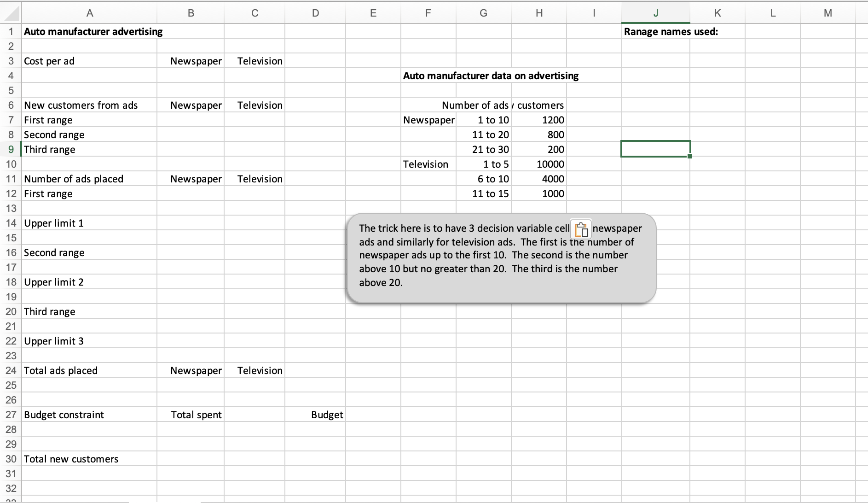Click "Third range" in row 9
Screen dimensions: 868x503
click(50, 149)
